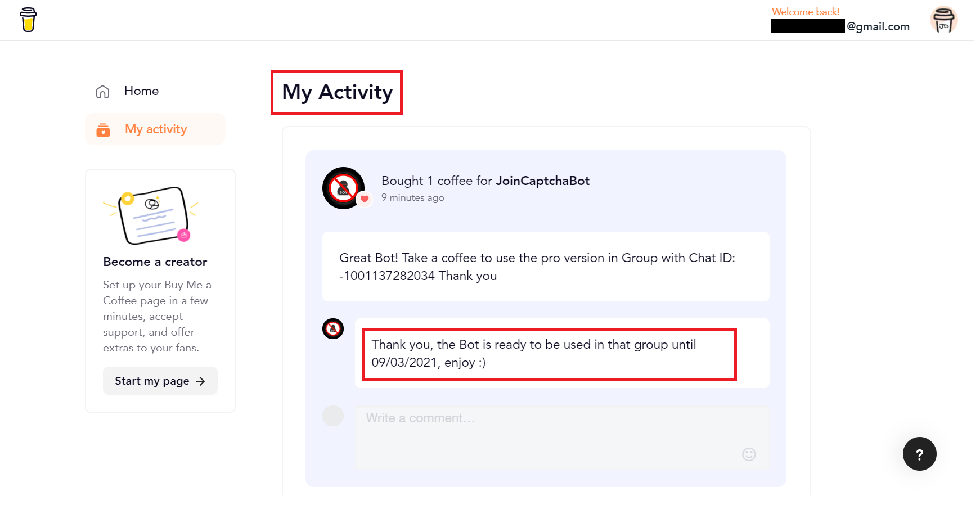Click JoinCaptchaBot's large profile picture
980x532 pixels.
point(343,188)
